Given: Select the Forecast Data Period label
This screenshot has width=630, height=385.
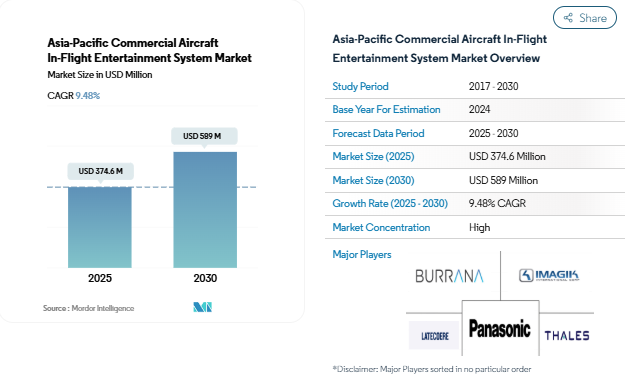Looking at the screenshot, I should pos(378,133).
